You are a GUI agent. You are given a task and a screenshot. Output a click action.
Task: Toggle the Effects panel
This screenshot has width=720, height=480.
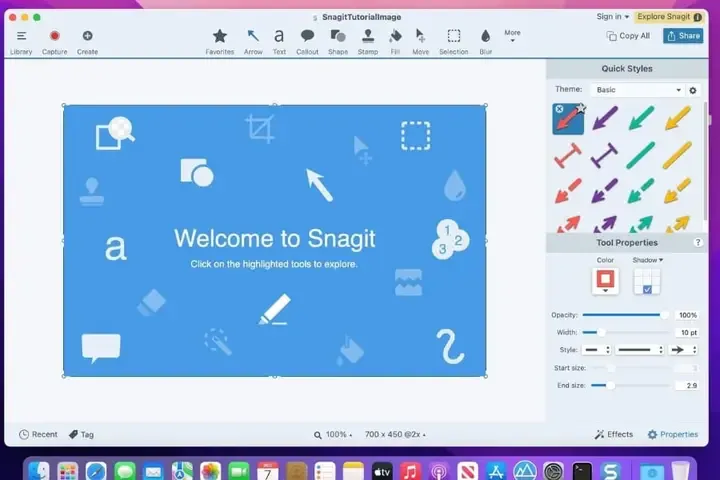614,434
